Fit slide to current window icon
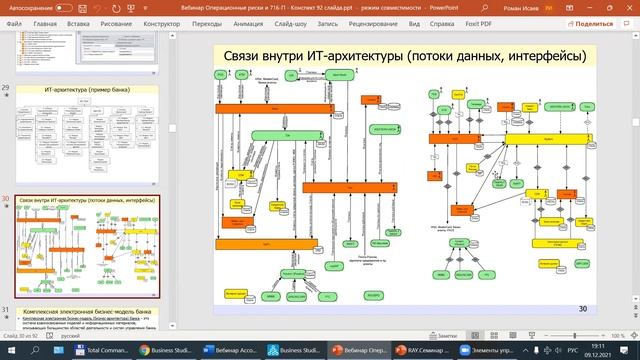The height and width of the screenshot is (360, 640). pyautogui.click(x=634, y=336)
